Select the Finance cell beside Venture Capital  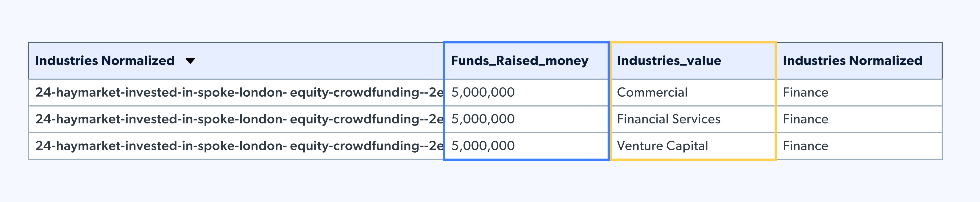(x=805, y=146)
